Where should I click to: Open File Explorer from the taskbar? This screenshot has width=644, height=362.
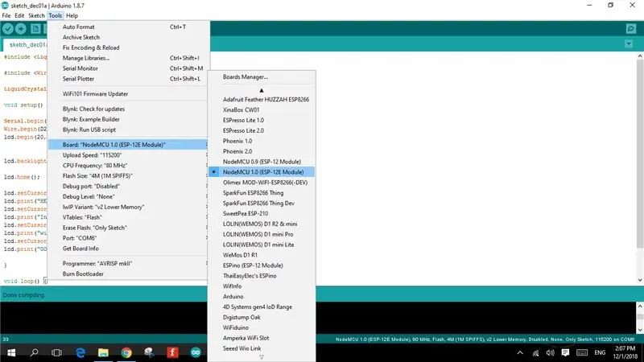(103, 352)
